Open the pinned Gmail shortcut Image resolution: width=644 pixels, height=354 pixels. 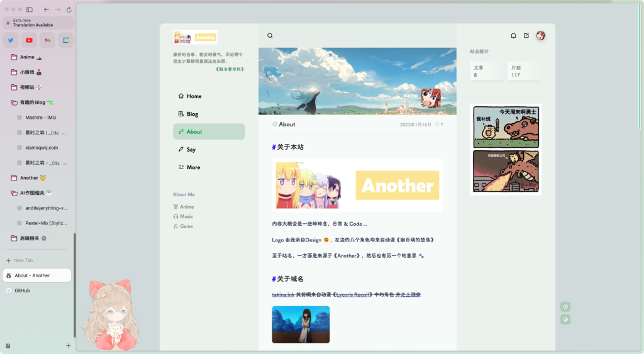pyautogui.click(x=47, y=40)
